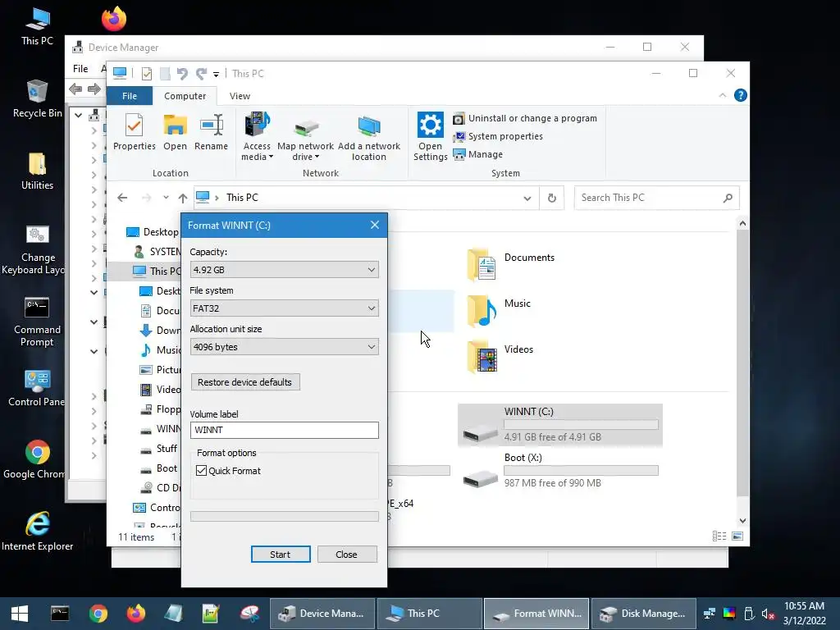
Task: Open the File system FAT32 dropdown
Action: (x=284, y=308)
